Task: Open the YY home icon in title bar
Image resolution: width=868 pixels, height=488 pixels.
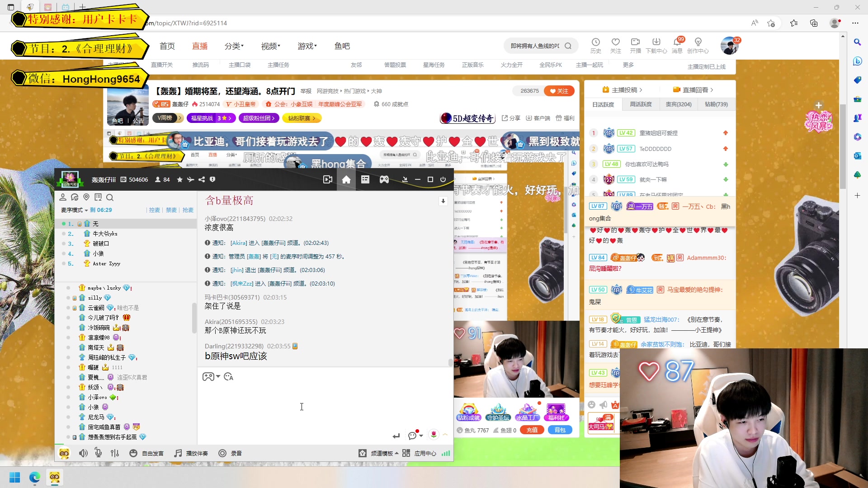Action: point(346,179)
